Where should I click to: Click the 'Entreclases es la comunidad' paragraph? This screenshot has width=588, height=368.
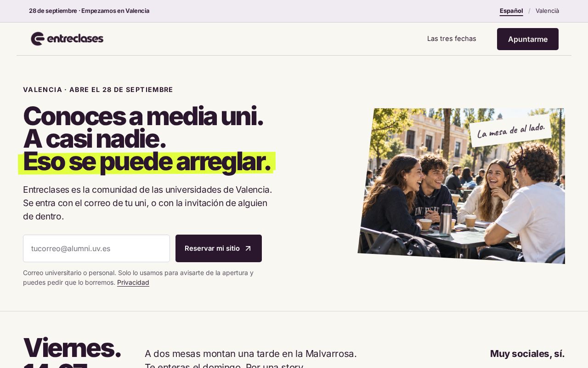click(x=147, y=203)
